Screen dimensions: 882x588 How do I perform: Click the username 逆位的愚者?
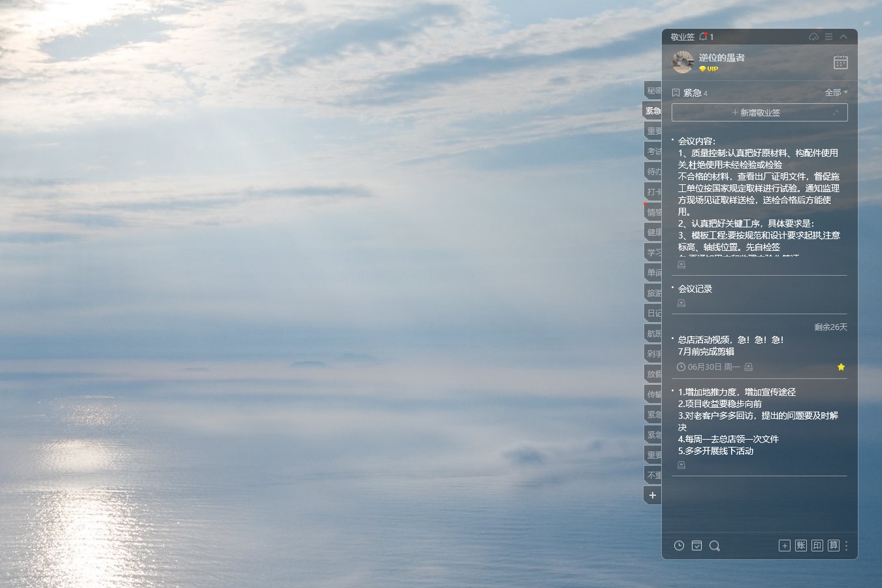coord(721,57)
